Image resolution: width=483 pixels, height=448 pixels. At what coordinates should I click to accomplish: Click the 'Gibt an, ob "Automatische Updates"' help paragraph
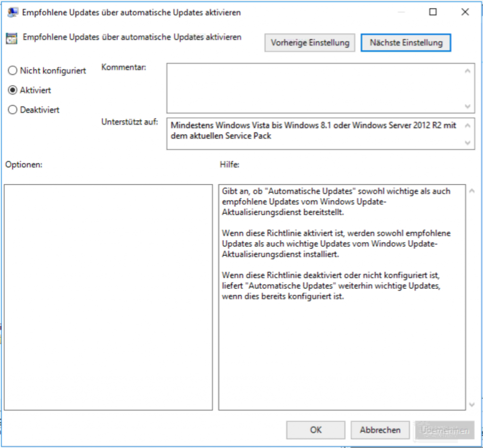pos(336,202)
